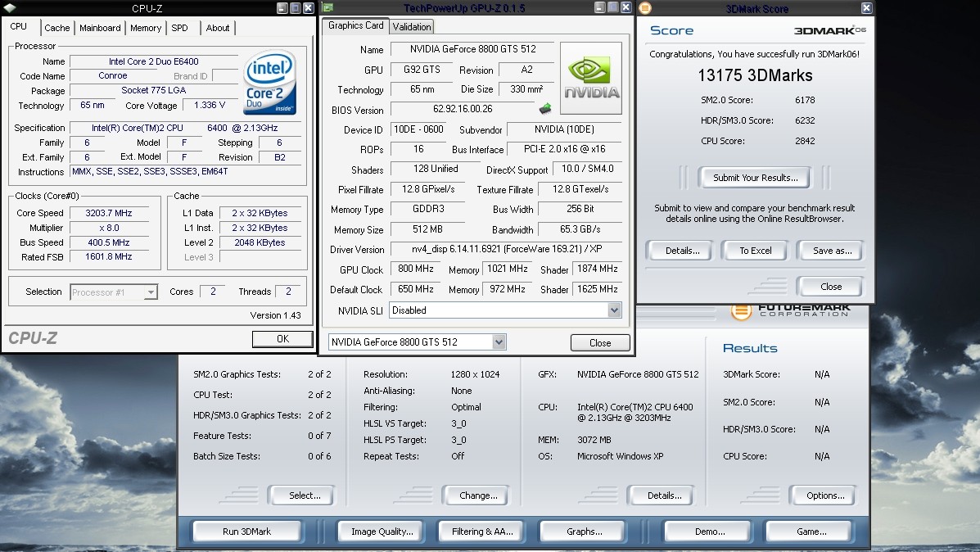Click the BIOS save chip icon in GPU-Z

click(545, 109)
